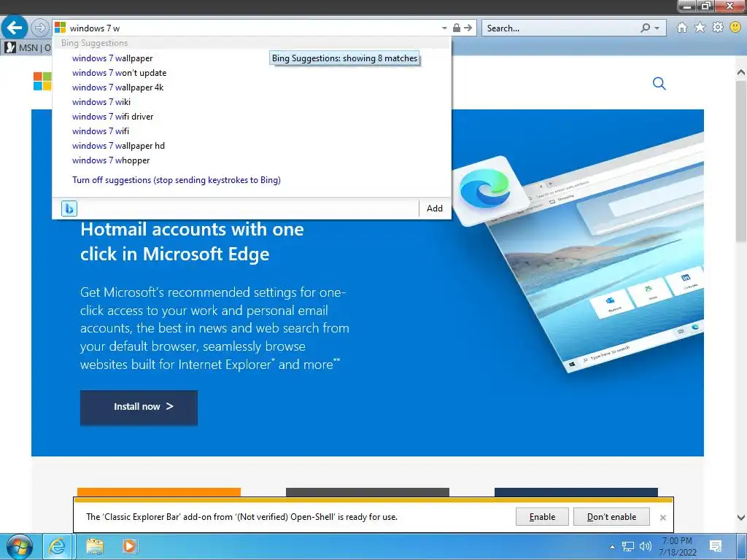
Task: Show hidden tray icons arrow
Action: coord(612,547)
